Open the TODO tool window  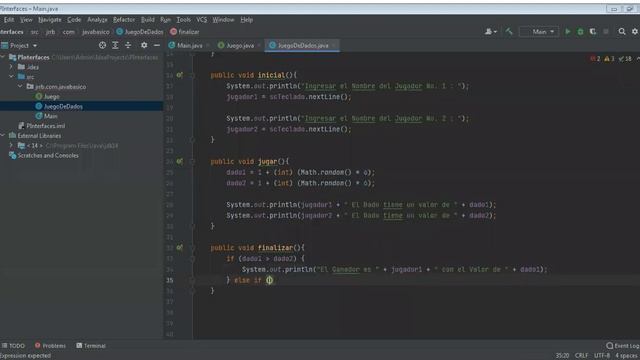click(13, 346)
